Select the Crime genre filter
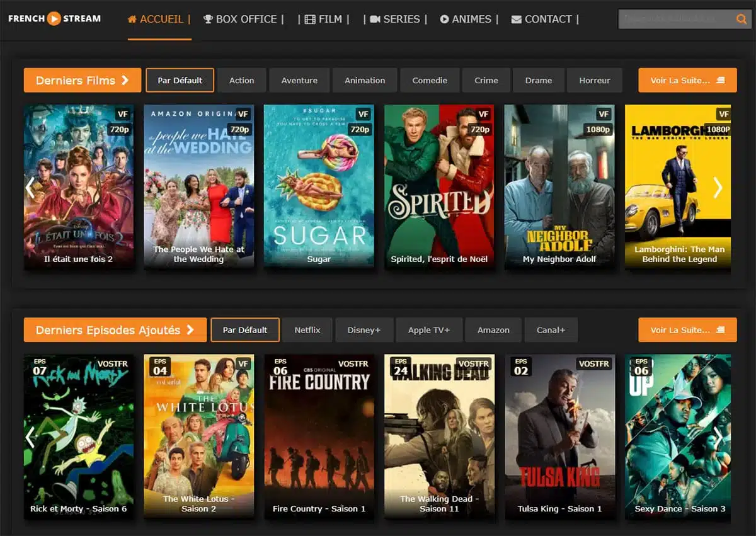Screen dimensions: 756x536 pyautogui.click(x=486, y=80)
